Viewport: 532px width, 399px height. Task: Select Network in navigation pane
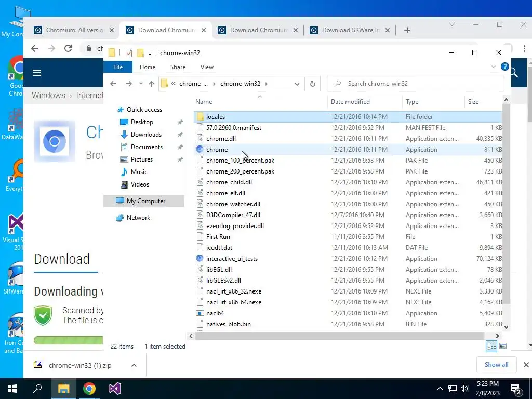coord(138,218)
